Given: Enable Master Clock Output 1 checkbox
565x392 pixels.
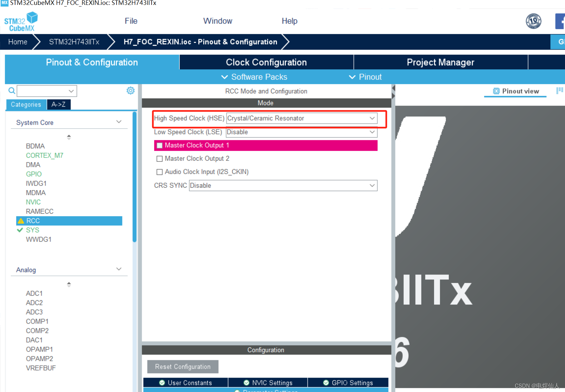Looking at the screenshot, I should (160, 145).
